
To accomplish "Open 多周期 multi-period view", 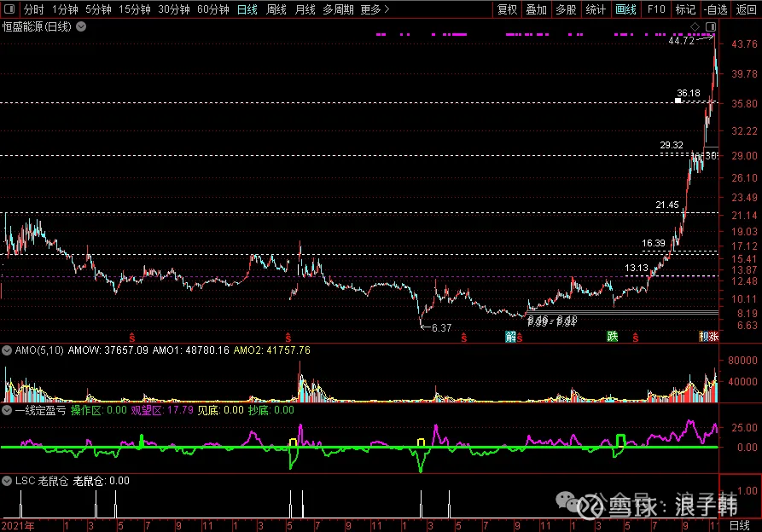I will pos(338,9).
